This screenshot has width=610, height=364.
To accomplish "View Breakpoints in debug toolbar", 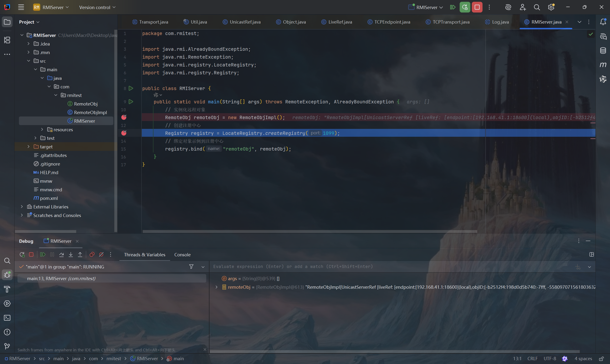I will point(92,254).
